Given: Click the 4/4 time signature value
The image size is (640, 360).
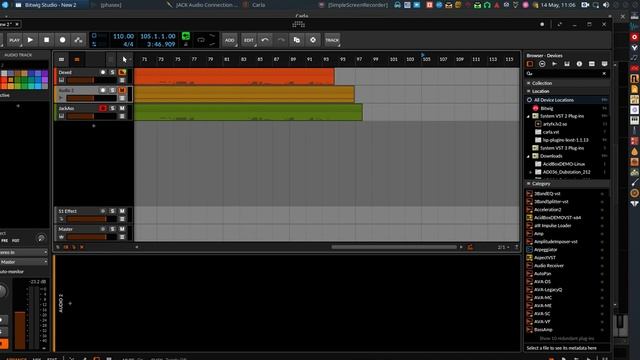Looking at the screenshot, I should click(128, 44).
